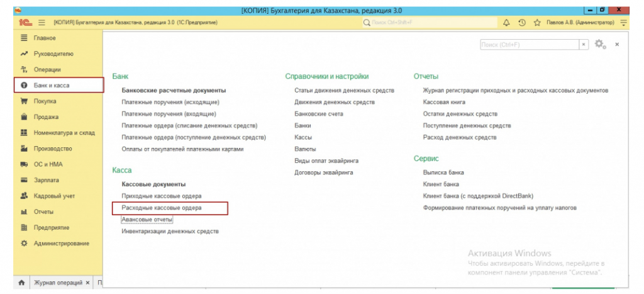
Task: Open the Кадровый учет section
Action: [58, 196]
